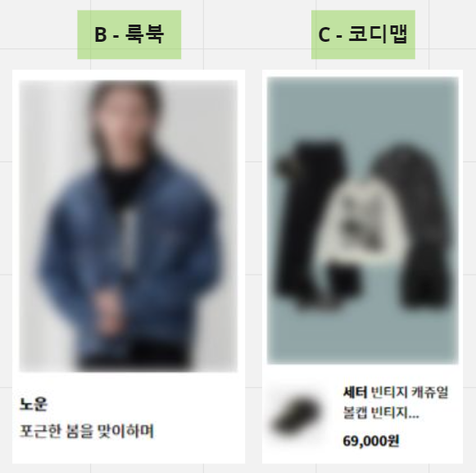Click the truncated text '볼캡 빈티지...'
The image size is (476, 473).
click(x=381, y=413)
